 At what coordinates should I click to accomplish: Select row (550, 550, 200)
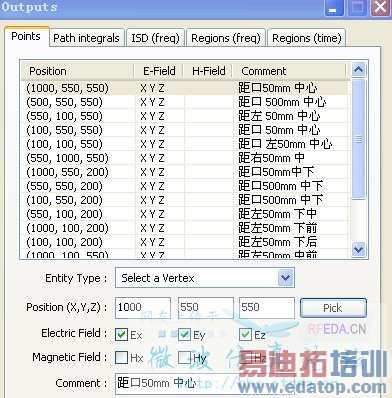click(x=185, y=186)
